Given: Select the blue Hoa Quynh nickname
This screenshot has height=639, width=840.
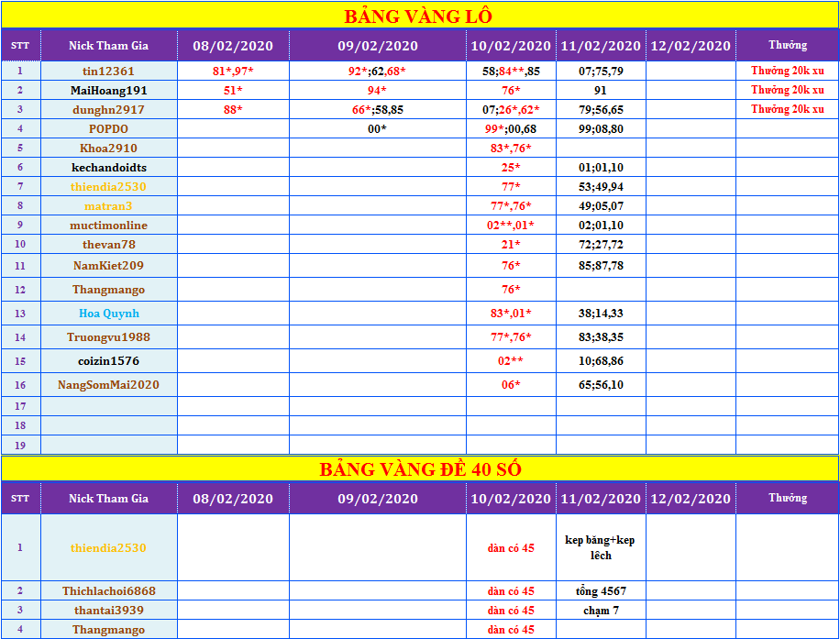Looking at the screenshot, I should 108,314.
